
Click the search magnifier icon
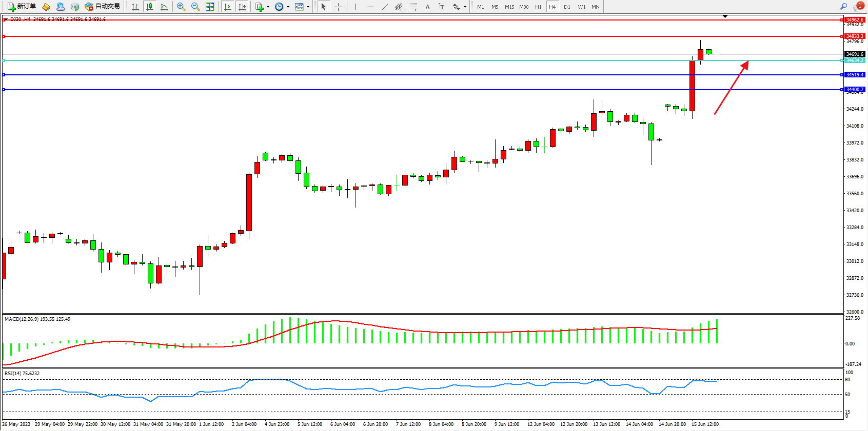[844, 7]
